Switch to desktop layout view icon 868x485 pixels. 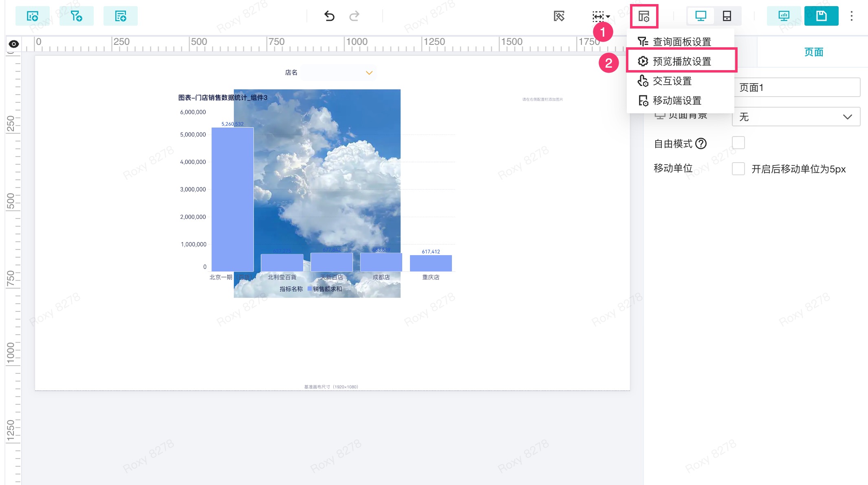[701, 16]
